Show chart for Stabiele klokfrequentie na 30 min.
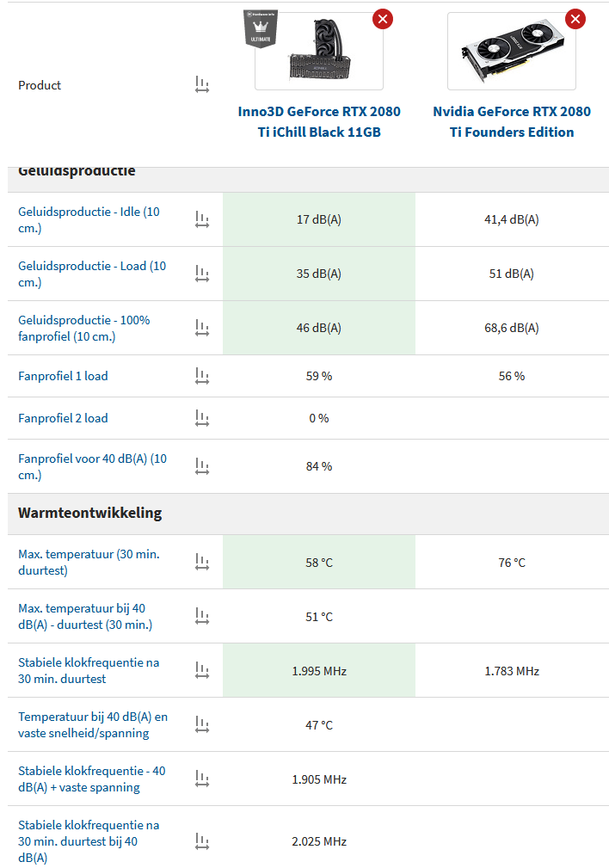This screenshot has height=868, width=609. pos(202,670)
